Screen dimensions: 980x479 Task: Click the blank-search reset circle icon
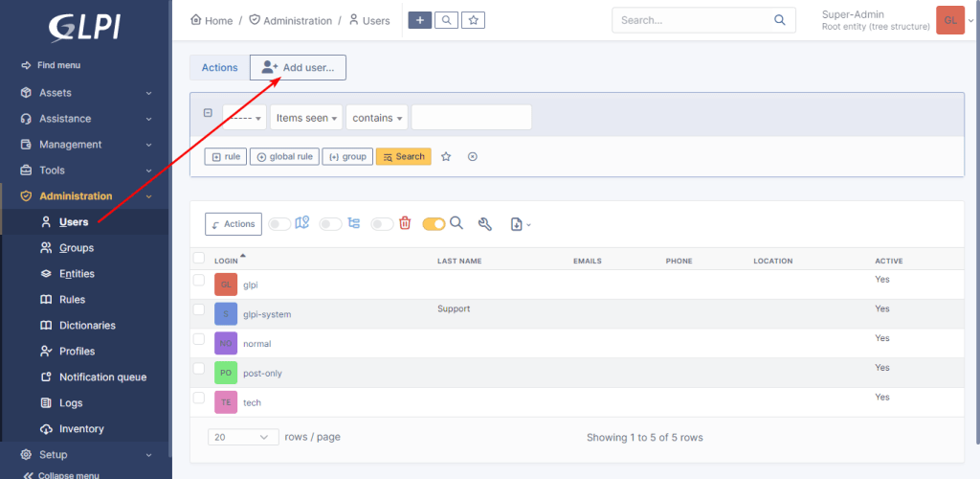pyautogui.click(x=473, y=156)
